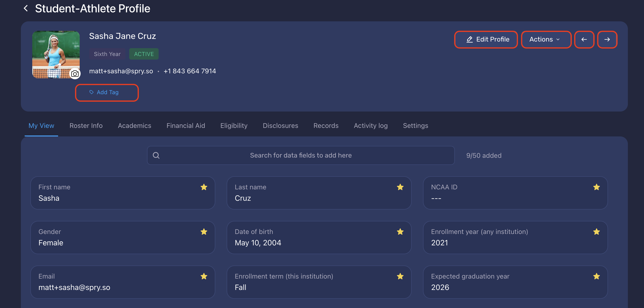Toggle star on Expected graduation year

click(x=596, y=276)
